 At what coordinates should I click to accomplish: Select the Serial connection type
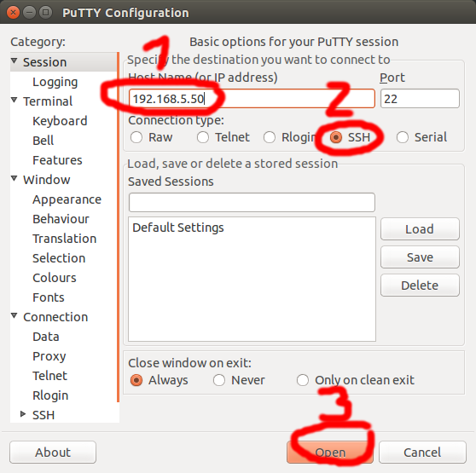(403, 137)
